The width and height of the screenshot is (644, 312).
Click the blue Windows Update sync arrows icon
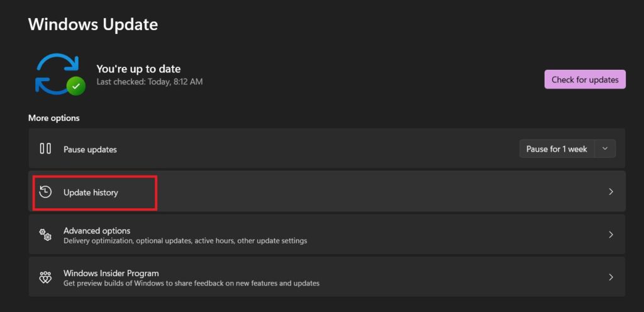(55, 72)
